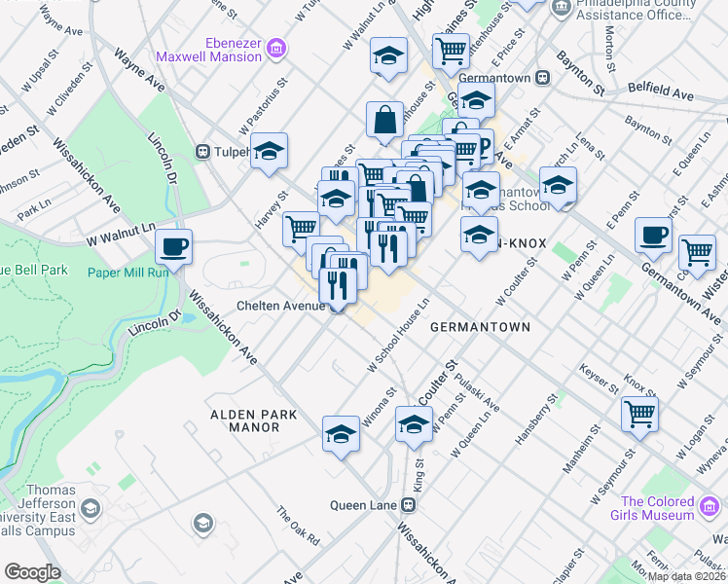728x584 pixels.
Task: Click the 'W Upsal St' street label
Action: (x=41, y=70)
